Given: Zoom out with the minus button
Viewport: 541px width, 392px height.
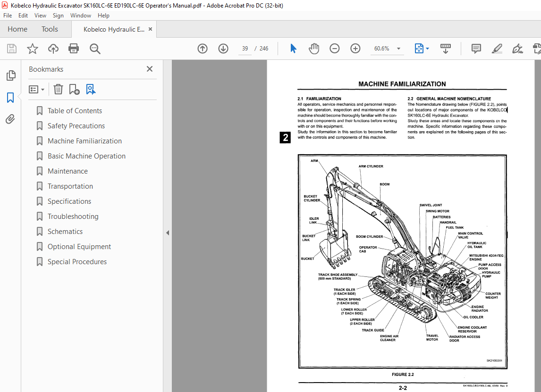Looking at the screenshot, I should [x=334, y=49].
